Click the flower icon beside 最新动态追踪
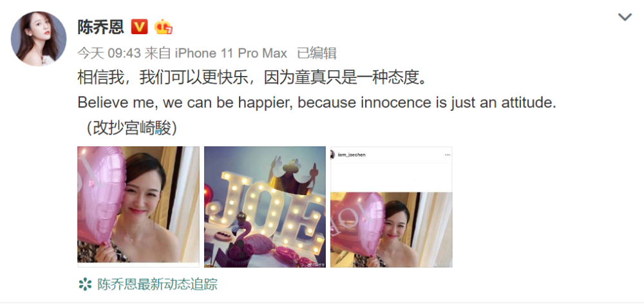 click(x=85, y=284)
